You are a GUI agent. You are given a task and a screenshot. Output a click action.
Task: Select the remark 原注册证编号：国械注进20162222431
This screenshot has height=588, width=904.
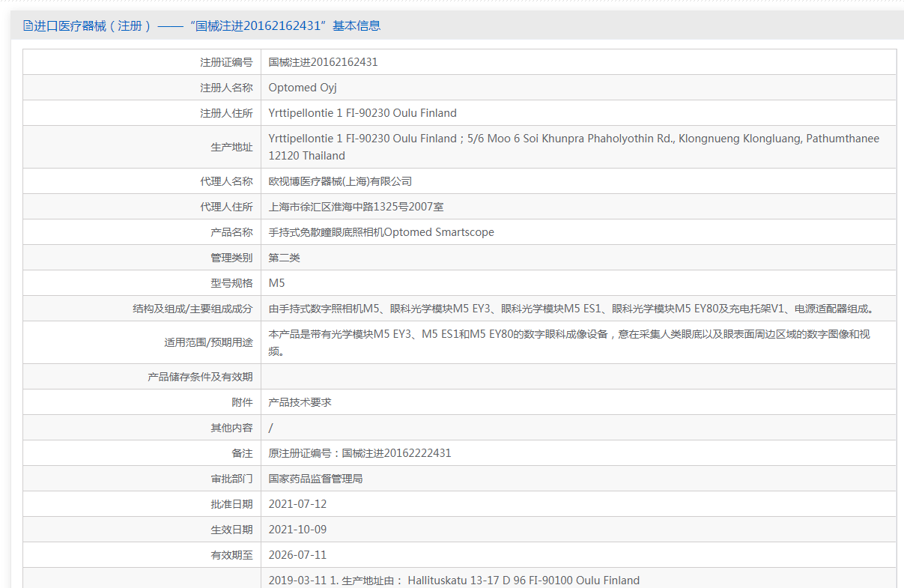360,453
